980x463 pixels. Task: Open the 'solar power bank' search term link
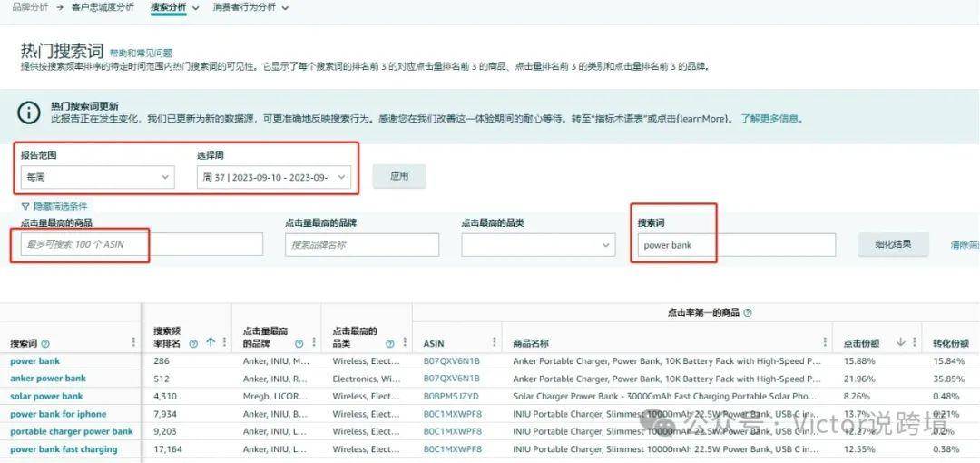(x=46, y=396)
